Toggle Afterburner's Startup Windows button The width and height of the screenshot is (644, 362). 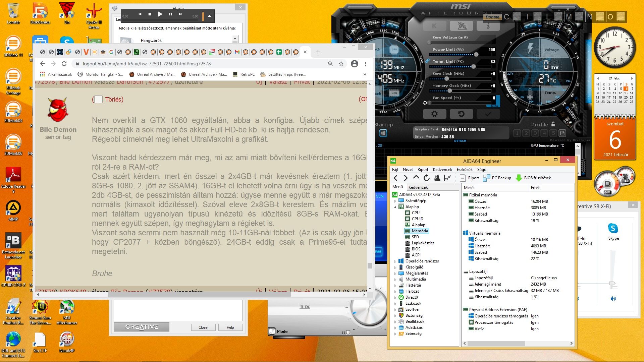pos(383,133)
